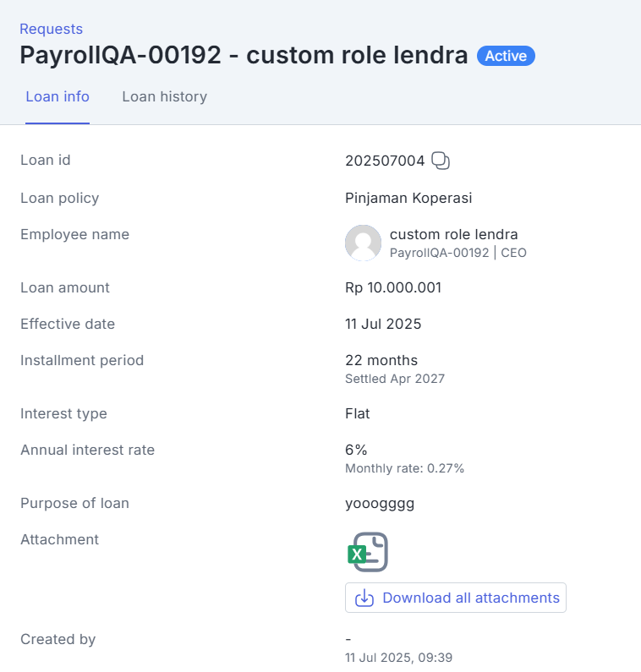Open the Excel attachment file icon

pyautogui.click(x=369, y=553)
